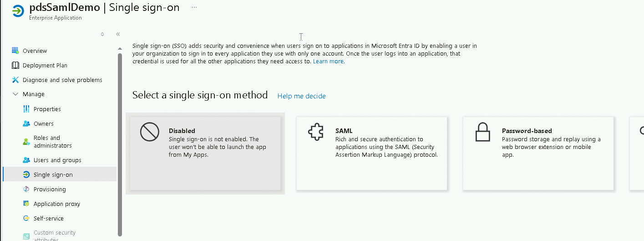Collapse the Manage section chevron
Image resolution: width=644 pixels, height=241 pixels.
point(15,94)
